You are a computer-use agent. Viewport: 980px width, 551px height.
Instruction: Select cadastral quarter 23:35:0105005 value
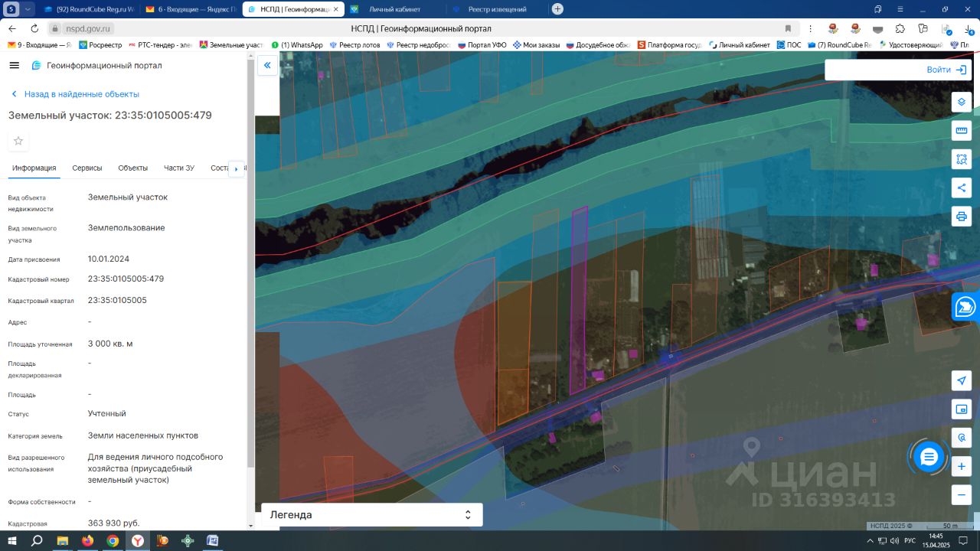pyautogui.click(x=117, y=300)
